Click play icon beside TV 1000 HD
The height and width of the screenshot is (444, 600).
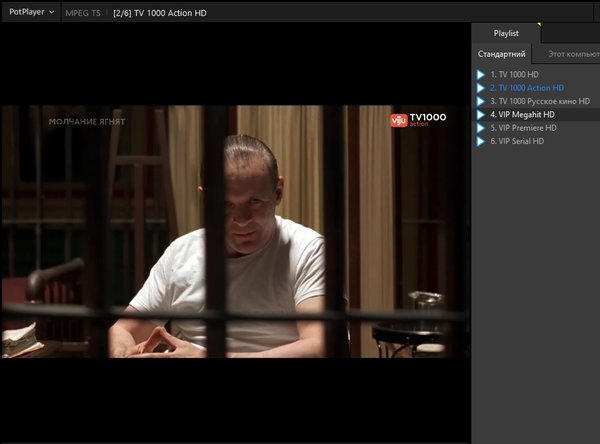click(481, 75)
